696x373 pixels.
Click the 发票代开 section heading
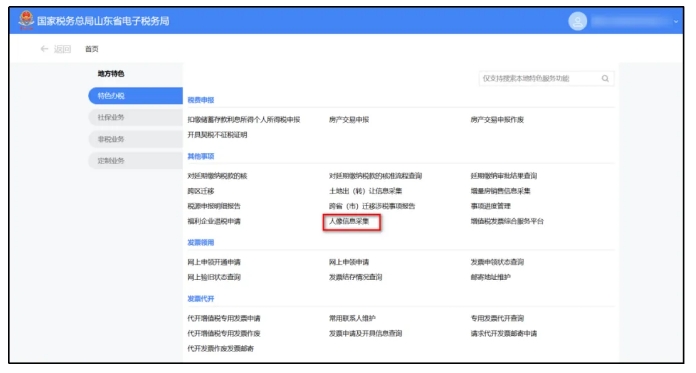click(201, 299)
